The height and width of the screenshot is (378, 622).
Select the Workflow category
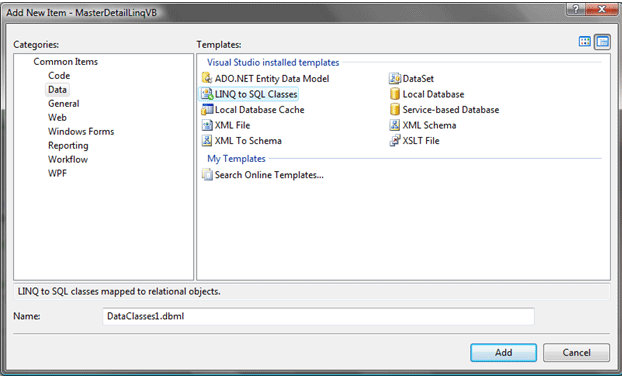pyautogui.click(x=68, y=159)
